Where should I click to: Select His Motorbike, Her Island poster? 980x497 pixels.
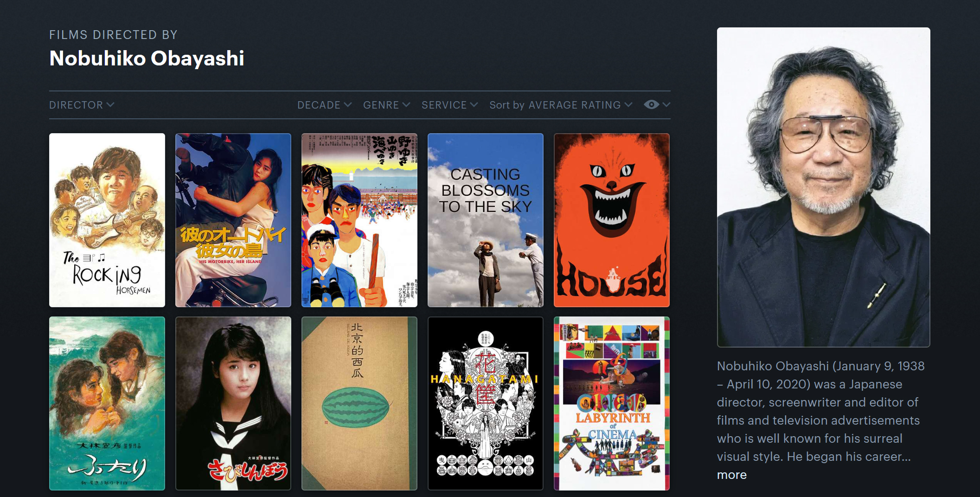[x=233, y=220]
